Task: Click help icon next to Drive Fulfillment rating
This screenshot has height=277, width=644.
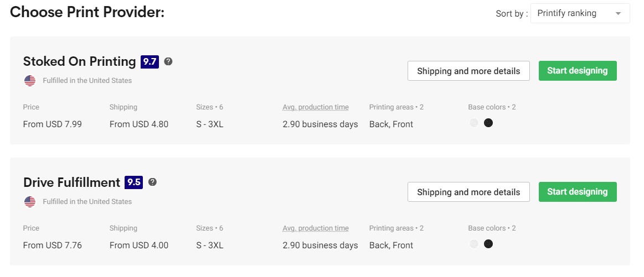Action: (x=152, y=182)
